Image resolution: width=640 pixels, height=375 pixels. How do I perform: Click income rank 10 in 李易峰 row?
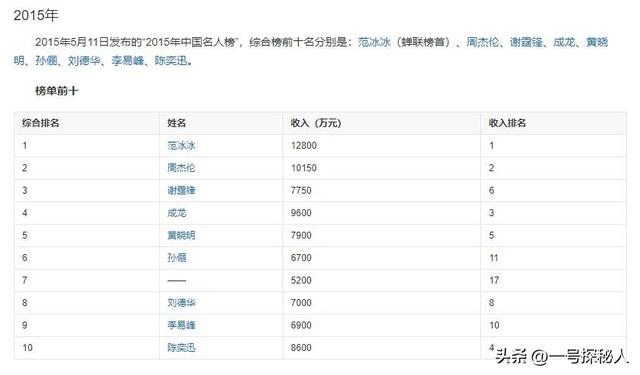(494, 325)
